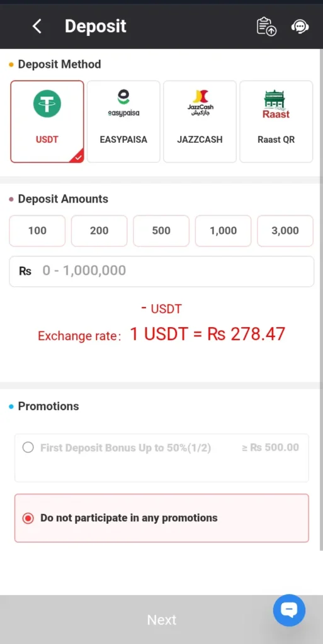323x644 pixels.
Task: Pick the 500 deposit amount
Action: (x=161, y=231)
